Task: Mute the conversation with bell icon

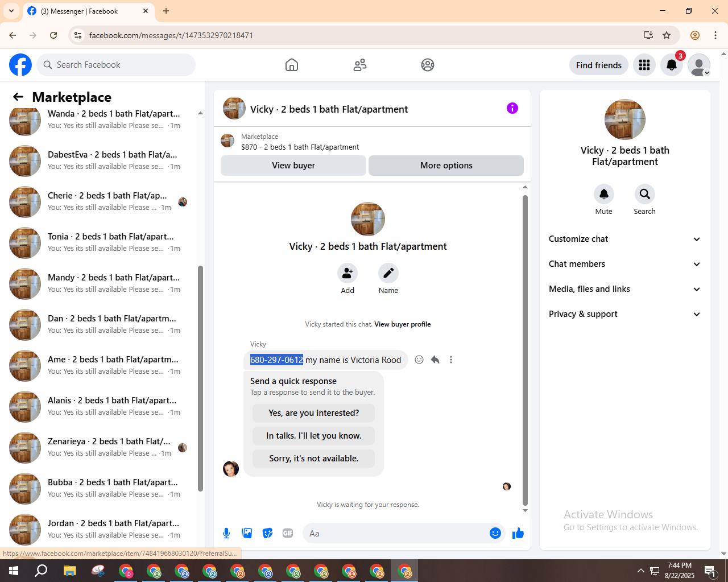Action: tap(604, 194)
